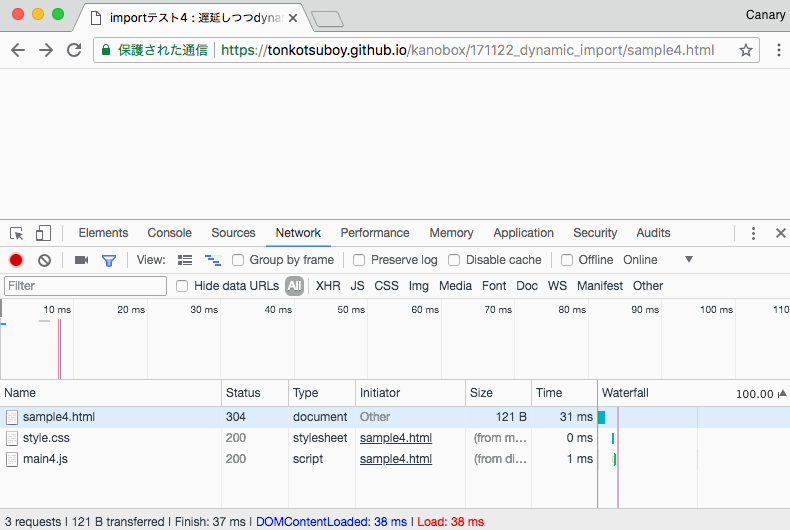Screen dimensions: 790x530
Task: Click sample4.html initiator link for style.css
Action: (396, 438)
